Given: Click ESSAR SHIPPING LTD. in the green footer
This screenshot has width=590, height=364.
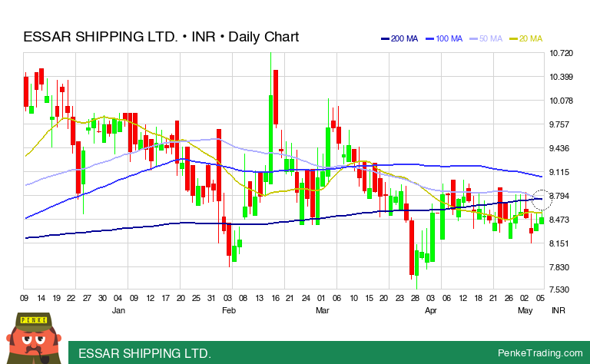Looking at the screenshot, I should pyautogui.click(x=145, y=353).
